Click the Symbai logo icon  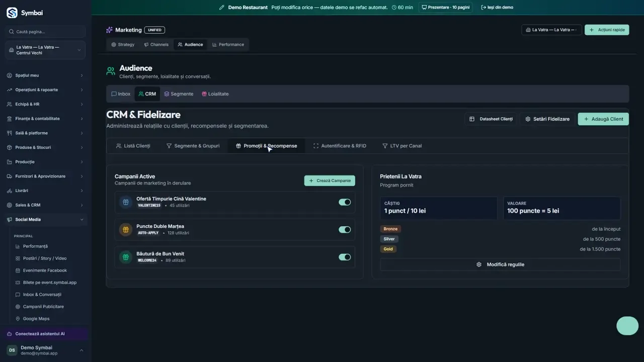tap(12, 13)
